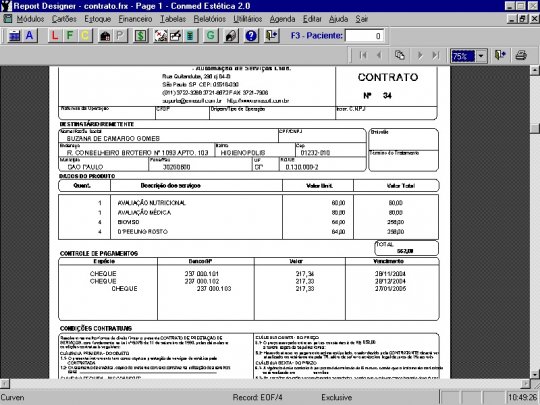540x405 pixels.
Task: Jump to the last preview page
Action: click(x=436, y=55)
